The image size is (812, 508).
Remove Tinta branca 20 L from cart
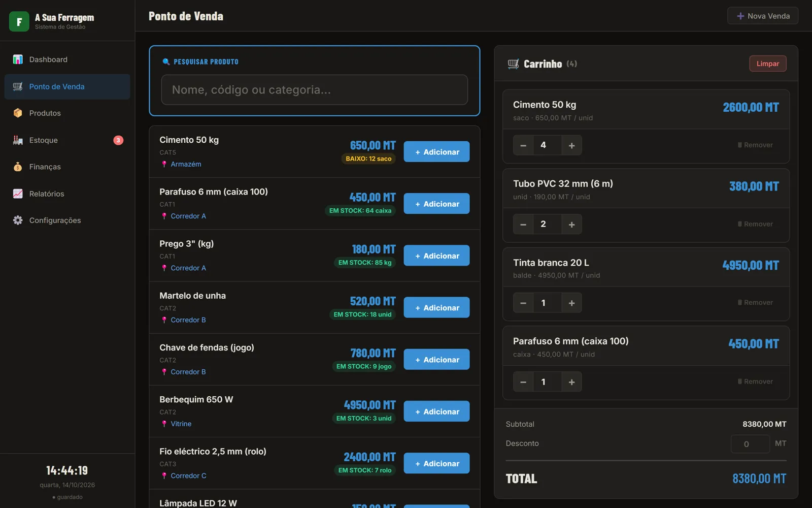[x=755, y=303]
